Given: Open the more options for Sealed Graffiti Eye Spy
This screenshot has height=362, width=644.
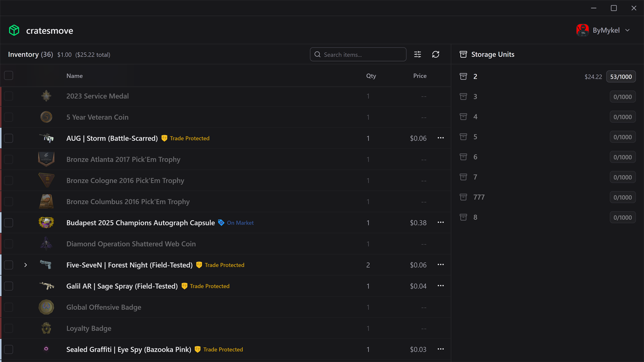Looking at the screenshot, I should [441, 349].
